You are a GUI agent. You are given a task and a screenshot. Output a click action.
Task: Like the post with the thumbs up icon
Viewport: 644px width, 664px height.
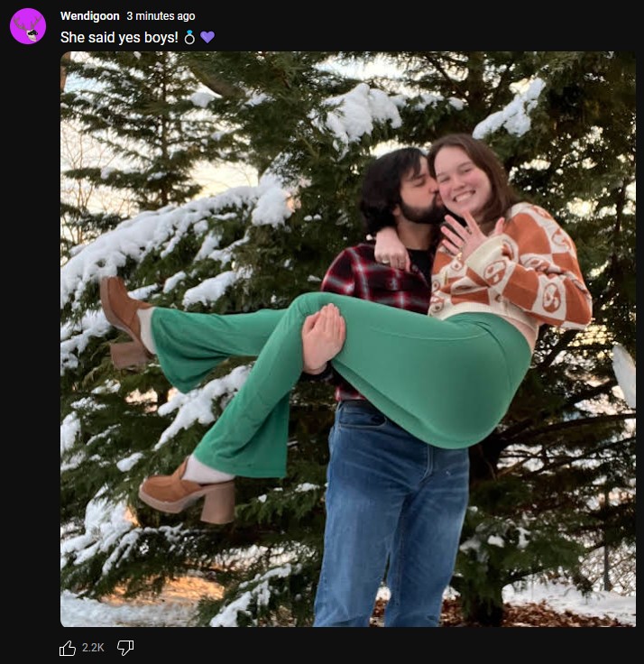point(68,648)
